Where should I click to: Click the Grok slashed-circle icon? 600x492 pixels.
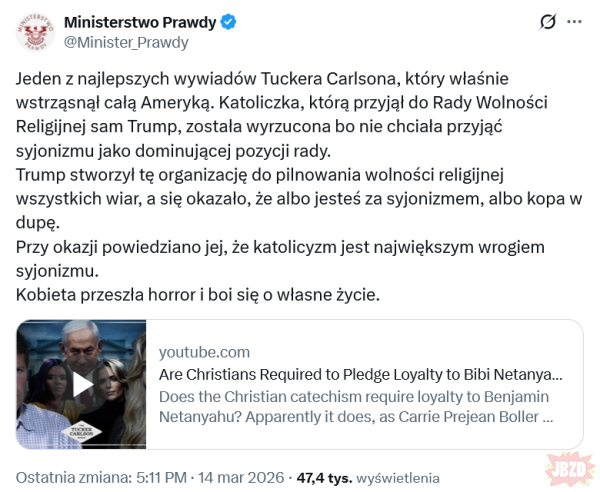coord(548,22)
